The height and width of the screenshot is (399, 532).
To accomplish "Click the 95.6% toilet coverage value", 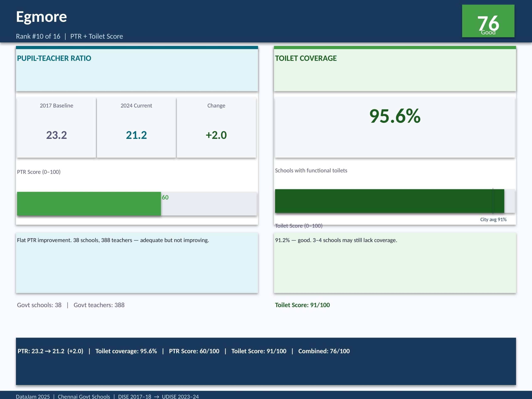I will (x=395, y=116).
